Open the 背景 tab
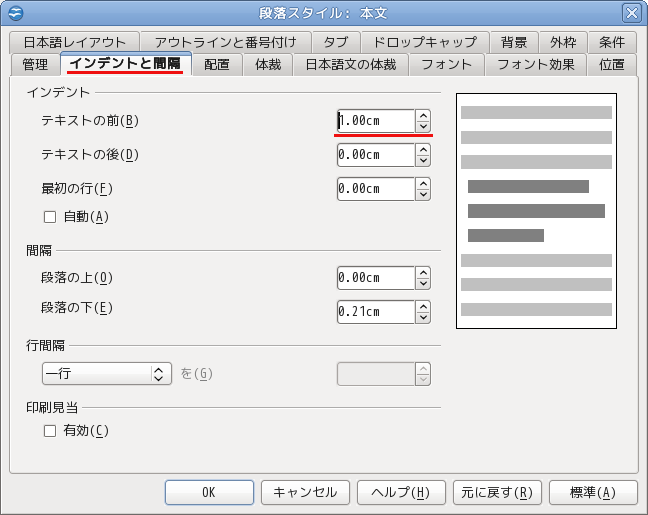This screenshot has width=648, height=515. click(514, 42)
